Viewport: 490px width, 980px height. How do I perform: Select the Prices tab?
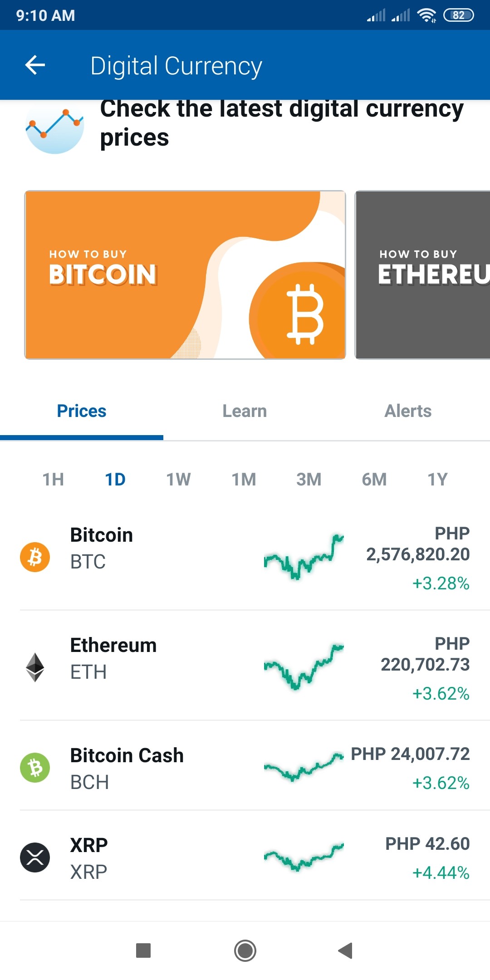(x=82, y=411)
